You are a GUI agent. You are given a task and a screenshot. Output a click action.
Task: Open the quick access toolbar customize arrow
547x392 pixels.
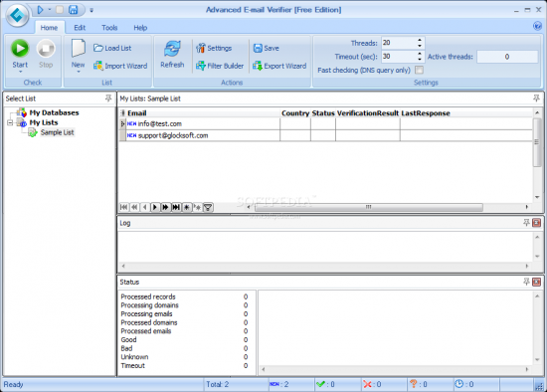pyautogui.click(x=91, y=11)
